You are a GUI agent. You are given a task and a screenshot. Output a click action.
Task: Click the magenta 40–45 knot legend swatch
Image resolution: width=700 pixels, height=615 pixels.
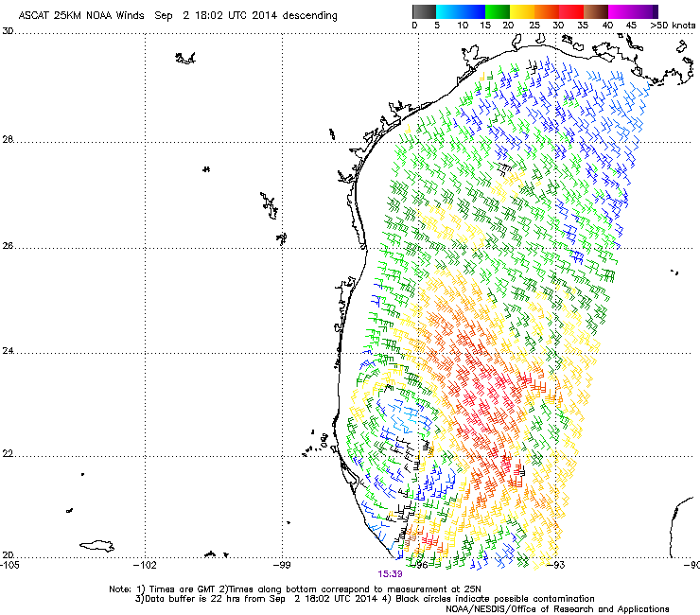[621, 11]
